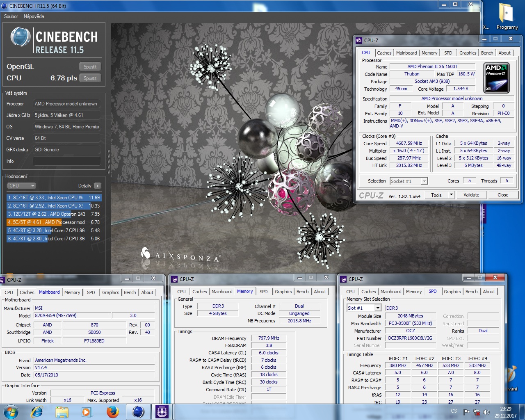
Task: Select ranking row 12C/12T AMD Opteron
Action: click(54, 214)
